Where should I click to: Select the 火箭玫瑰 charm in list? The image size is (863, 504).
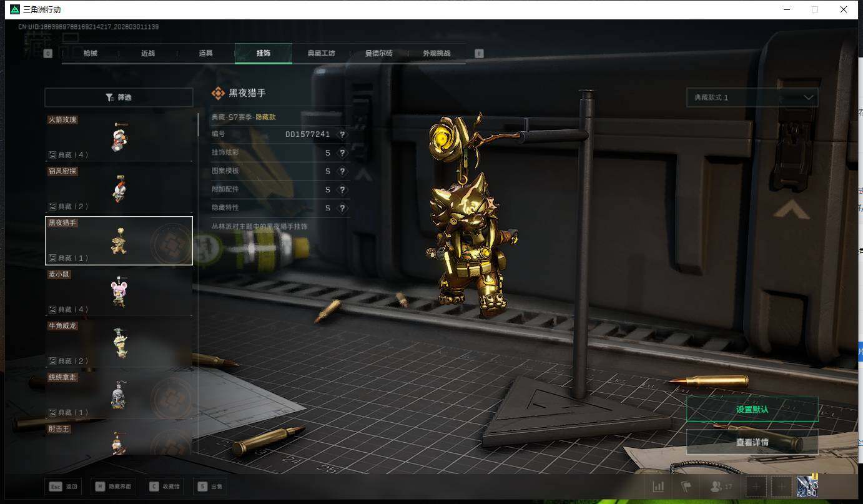point(119,137)
